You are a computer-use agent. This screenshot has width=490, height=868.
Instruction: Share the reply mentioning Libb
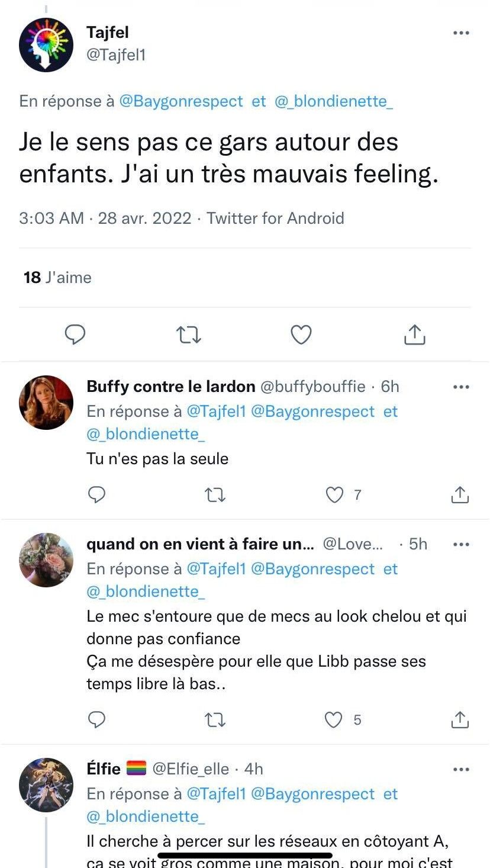tap(460, 719)
